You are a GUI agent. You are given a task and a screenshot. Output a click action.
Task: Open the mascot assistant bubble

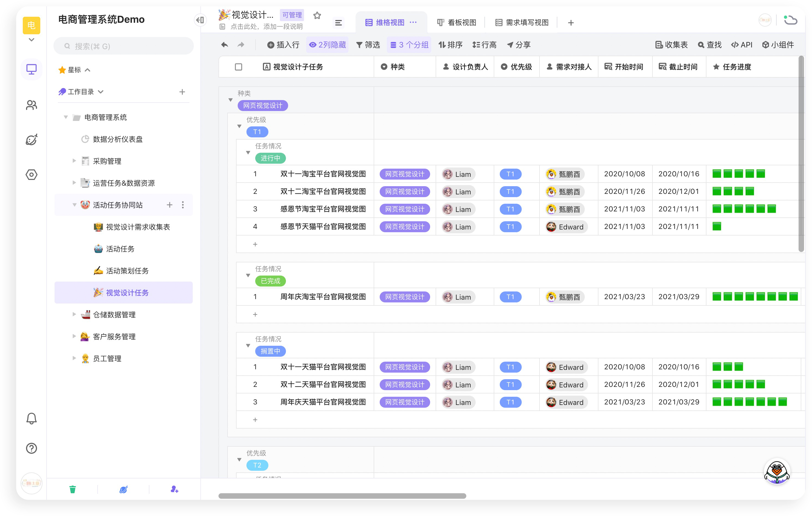777,472
